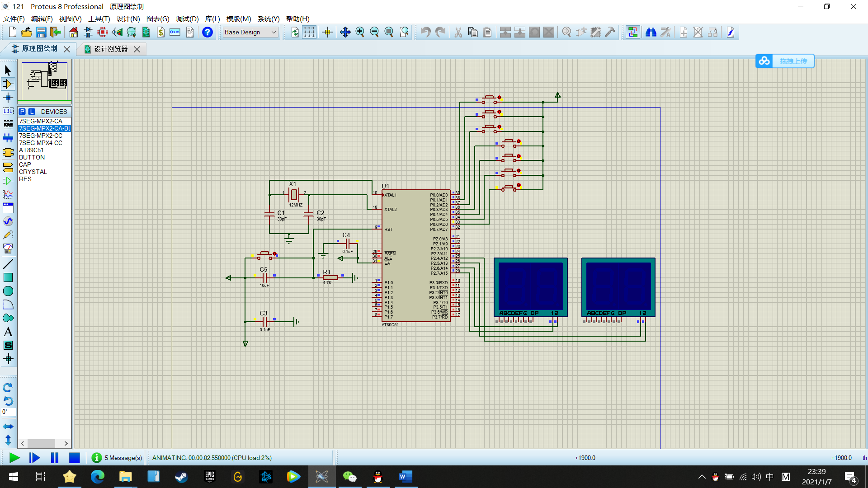Stop the simulation
The image size is (868, 488).
[x=75, y=458]
